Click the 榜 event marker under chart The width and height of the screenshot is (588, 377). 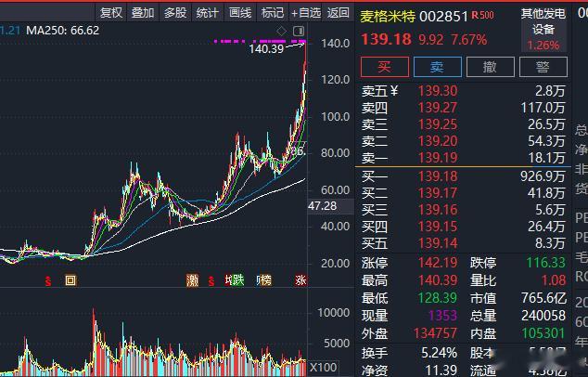click(265, 280)
